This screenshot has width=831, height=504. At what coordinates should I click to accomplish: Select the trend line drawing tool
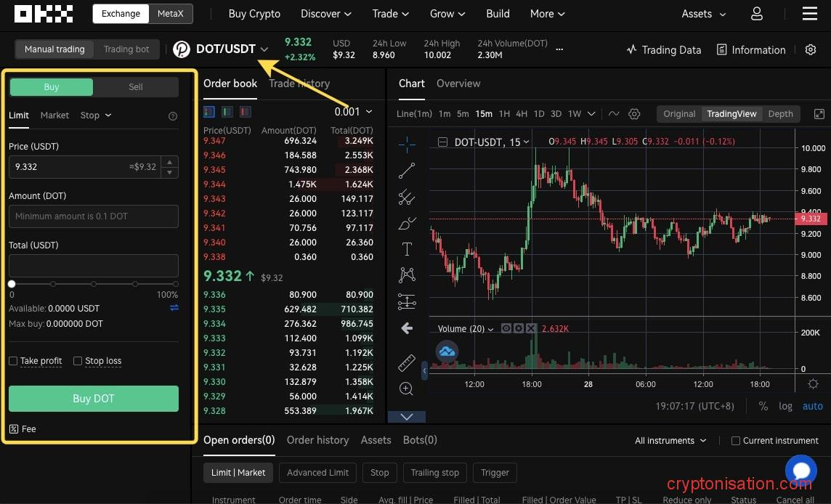(x=406, y=170)
